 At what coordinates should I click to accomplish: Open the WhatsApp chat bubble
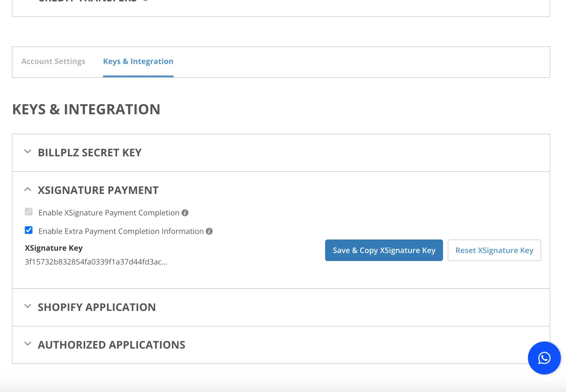[x=544, y=358]
